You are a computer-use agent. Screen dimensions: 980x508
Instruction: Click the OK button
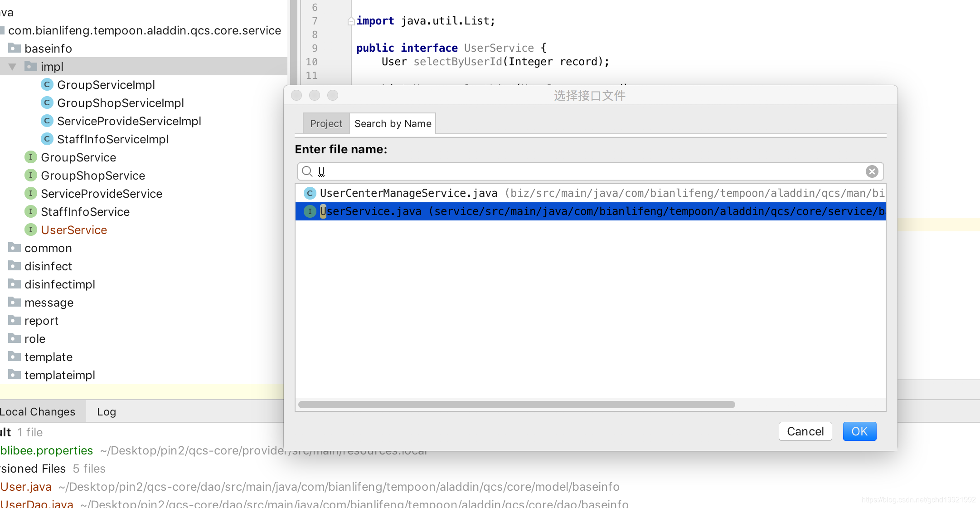859,431
